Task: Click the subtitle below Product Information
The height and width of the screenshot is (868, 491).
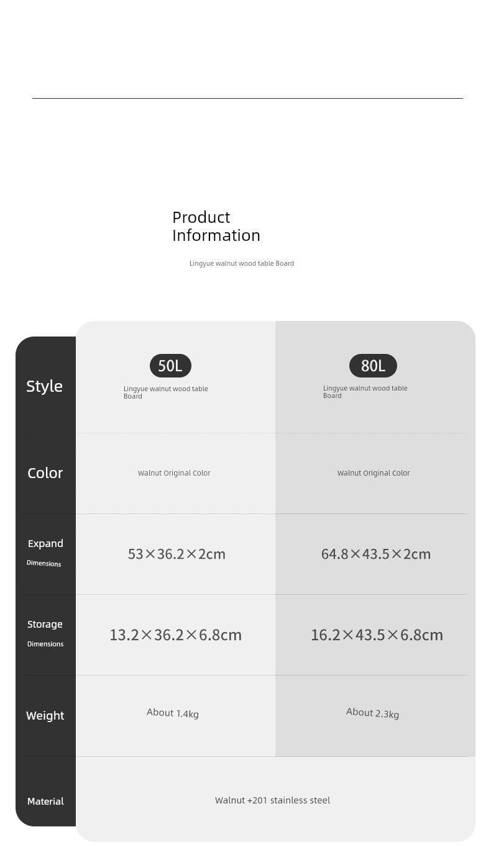Action: (241, 263)
